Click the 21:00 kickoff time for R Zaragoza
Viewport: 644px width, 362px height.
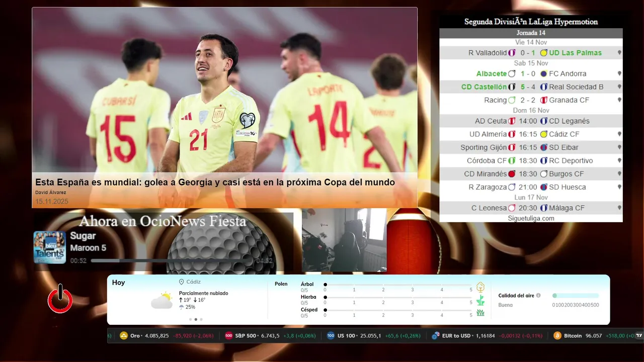528,187
